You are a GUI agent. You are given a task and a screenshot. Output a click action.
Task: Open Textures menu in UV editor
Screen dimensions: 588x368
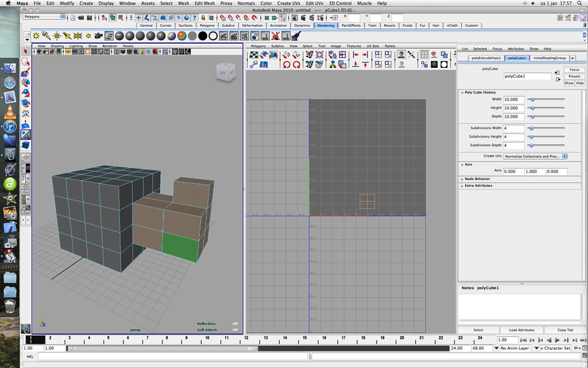click(x=353, y=46)
